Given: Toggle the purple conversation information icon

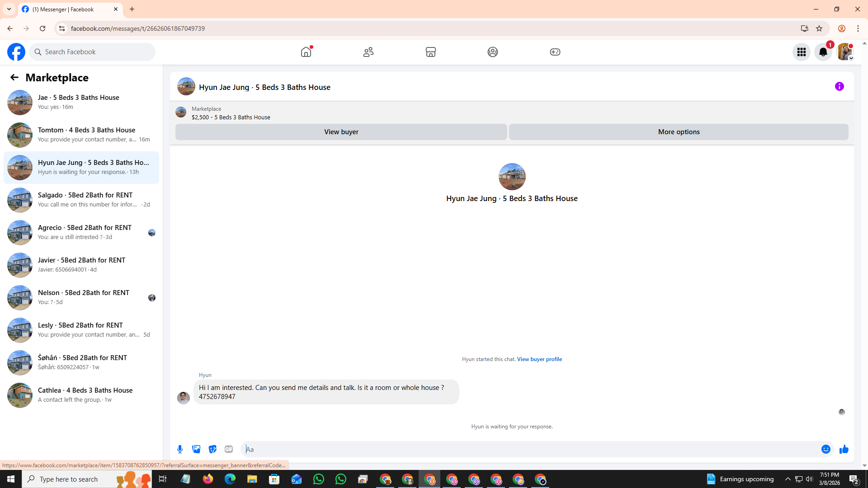Looking at the screenshot, I should coord(839,86).
